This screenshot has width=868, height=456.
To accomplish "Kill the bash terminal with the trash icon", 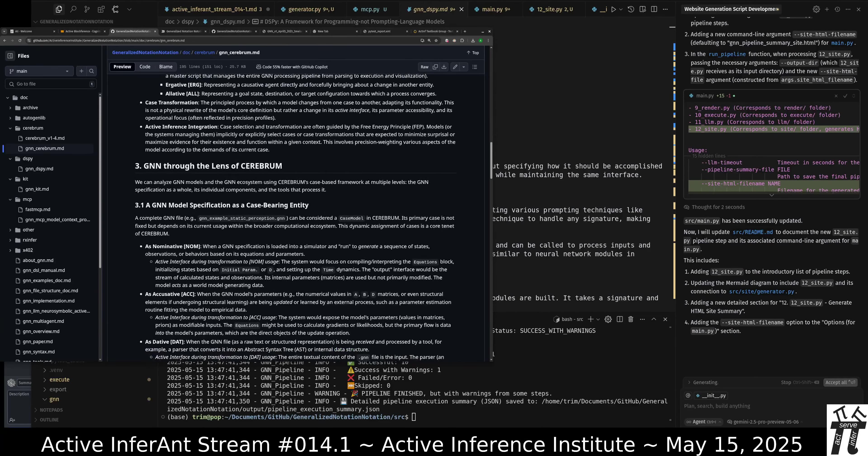I will tap(630, 319).
